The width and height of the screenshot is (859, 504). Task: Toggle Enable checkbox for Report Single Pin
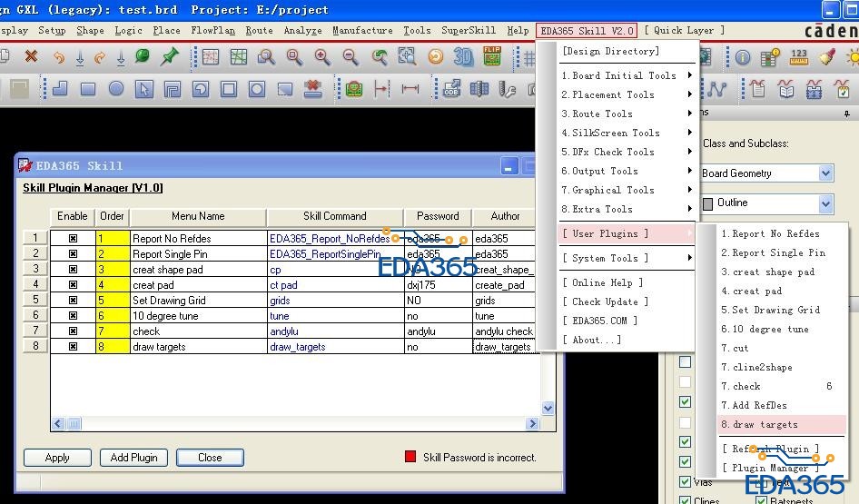point(73,253)
